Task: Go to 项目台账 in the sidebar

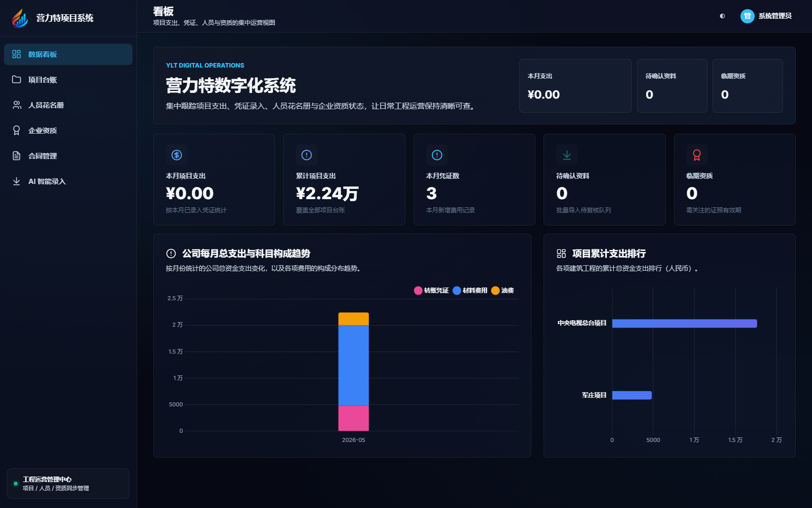Action: (68, 80)
